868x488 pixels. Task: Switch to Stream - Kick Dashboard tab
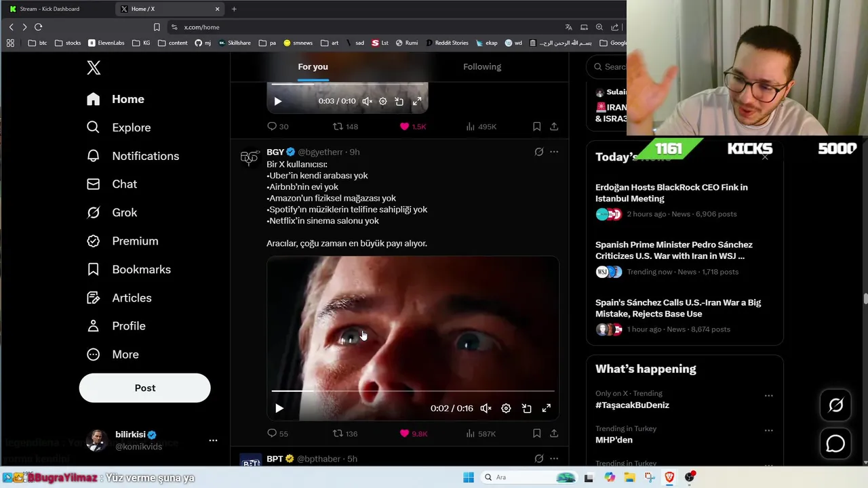57,9
